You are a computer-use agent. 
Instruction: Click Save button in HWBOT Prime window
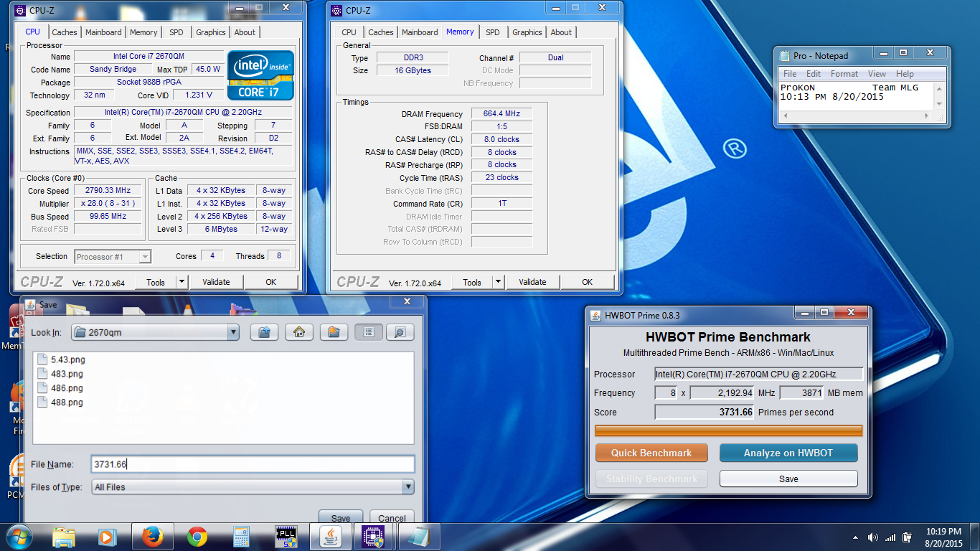click(788, 479)
